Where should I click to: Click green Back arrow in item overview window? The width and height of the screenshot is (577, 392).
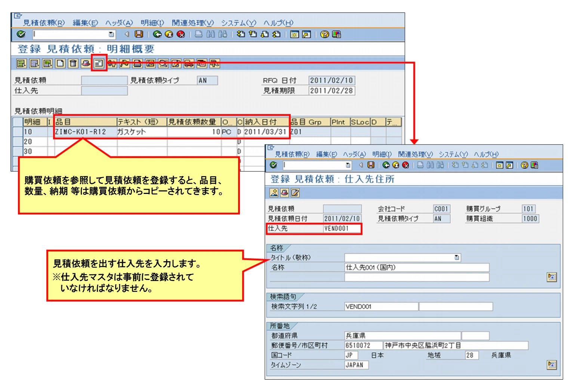[157, 34]
